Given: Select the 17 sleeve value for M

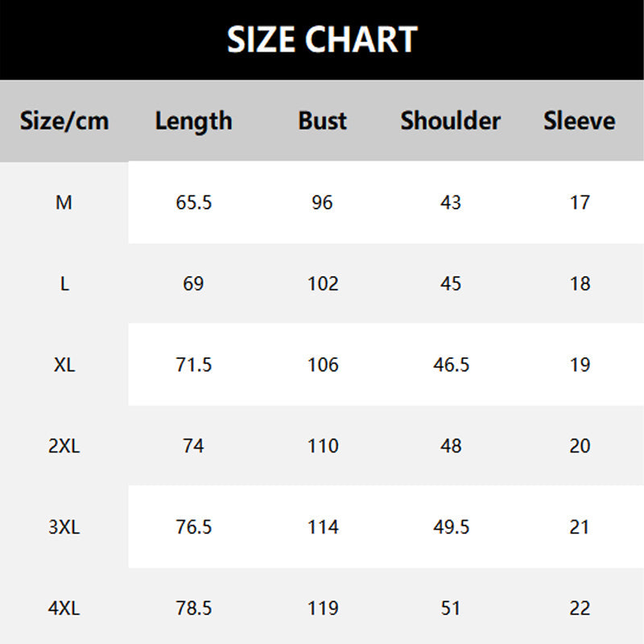Looking at the screenshot, I should 580,203.
